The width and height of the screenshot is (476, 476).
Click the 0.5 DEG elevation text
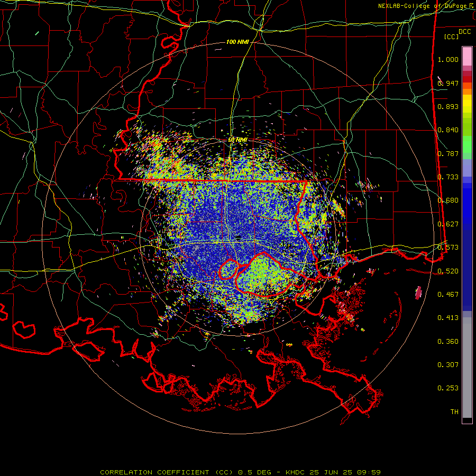coord(255,472)
